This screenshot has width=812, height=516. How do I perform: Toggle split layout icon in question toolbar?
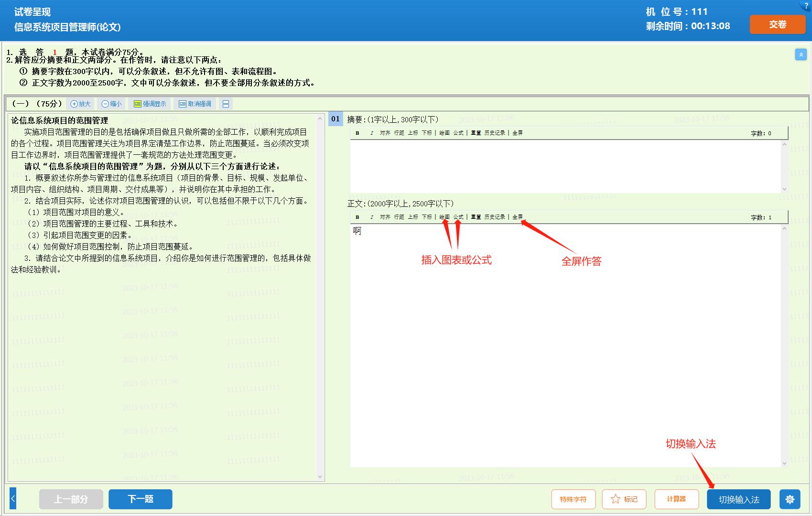pyautogui.click(x=226, y=104)
